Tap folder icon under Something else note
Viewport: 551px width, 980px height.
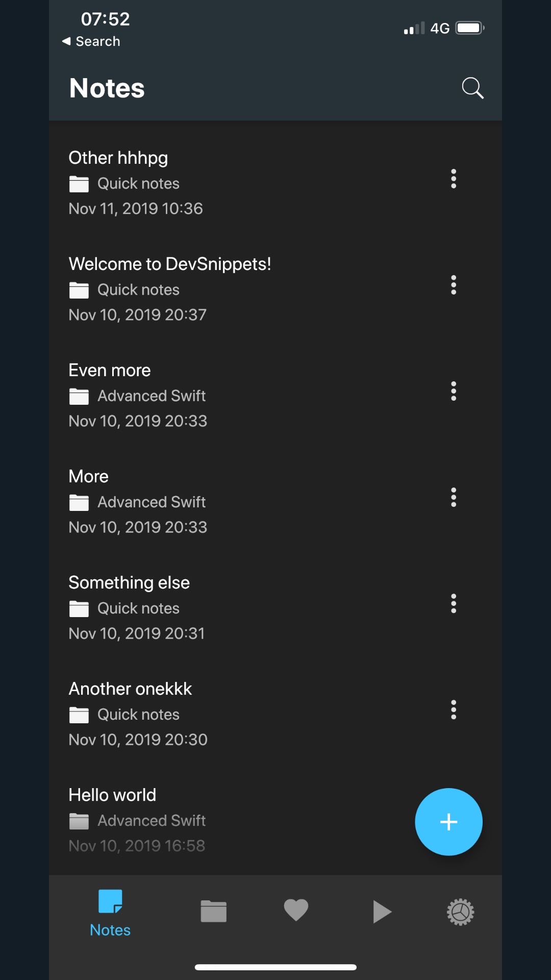79,608
